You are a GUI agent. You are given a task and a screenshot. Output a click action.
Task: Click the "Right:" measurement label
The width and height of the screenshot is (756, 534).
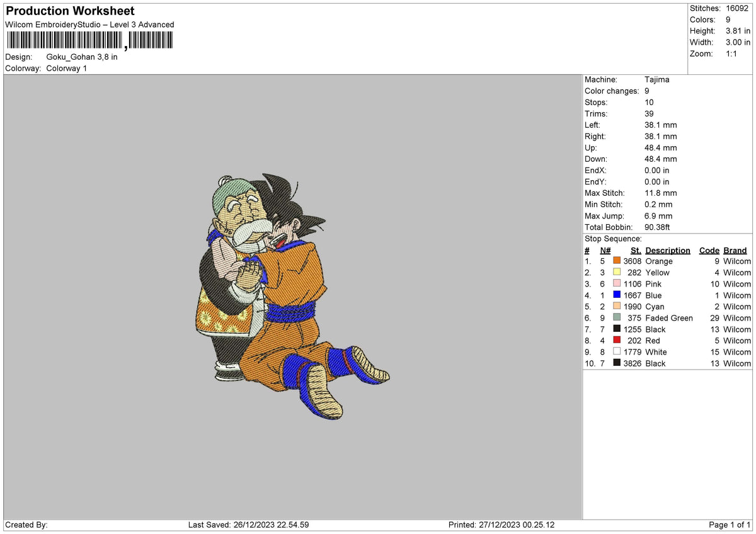595,136
